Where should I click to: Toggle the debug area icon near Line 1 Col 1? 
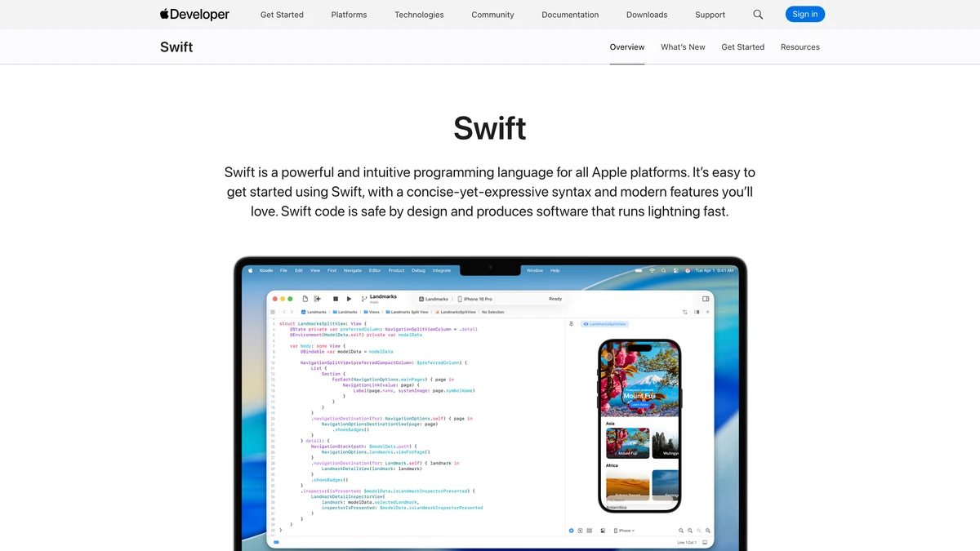(x=705, y=542)
